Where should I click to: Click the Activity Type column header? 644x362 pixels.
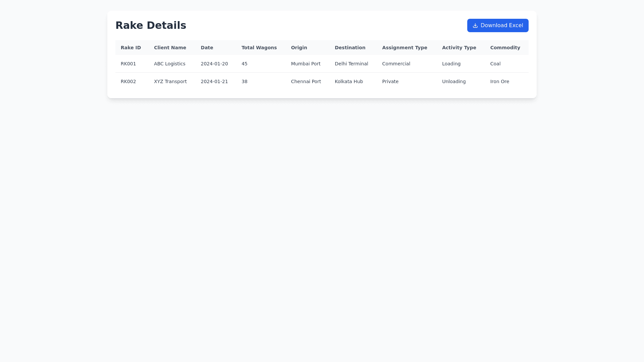click(x=459, y=48)
